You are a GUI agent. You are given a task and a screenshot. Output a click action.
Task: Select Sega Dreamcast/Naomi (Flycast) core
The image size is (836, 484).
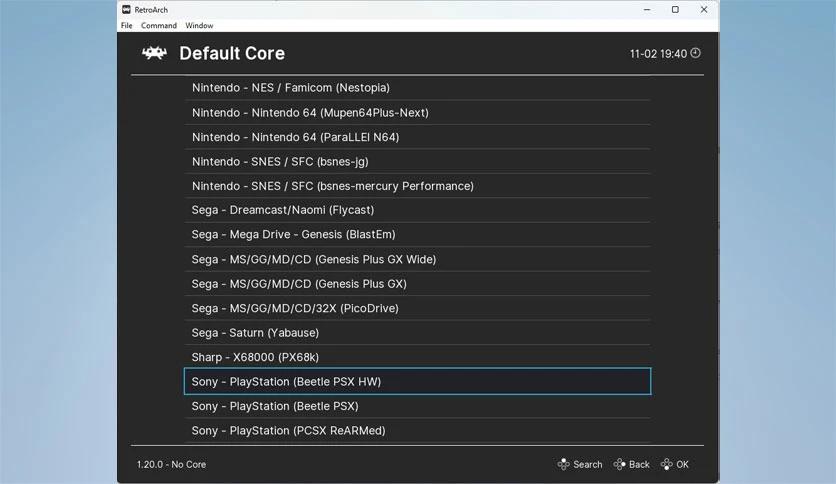417,210
